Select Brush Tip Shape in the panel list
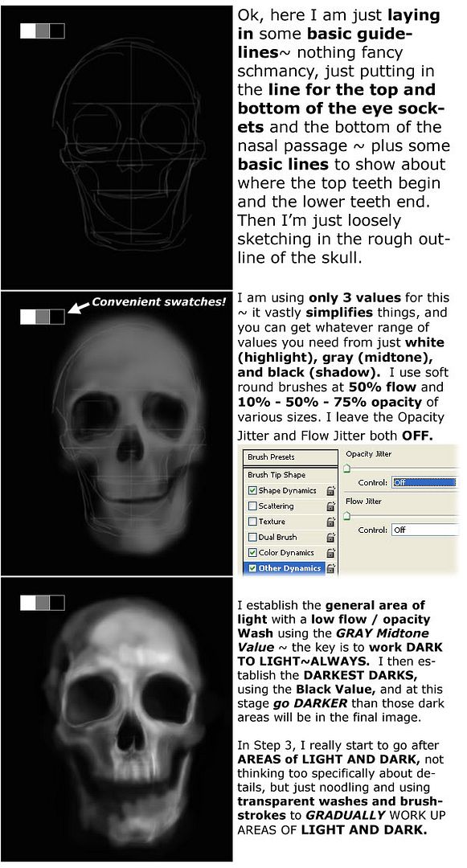The image size is (467, 868). (290, 474)
